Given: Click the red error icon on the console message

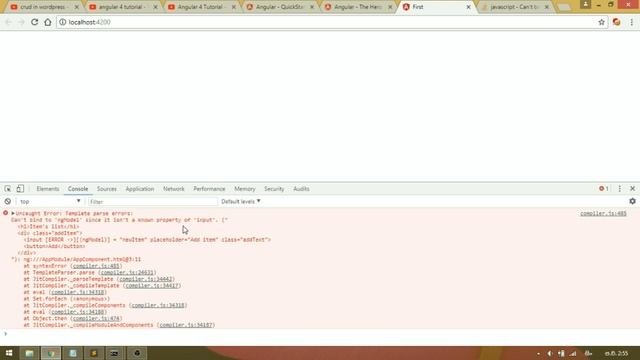Looking at the screenshot, I should pyautogui.click(x=5, y=213).
